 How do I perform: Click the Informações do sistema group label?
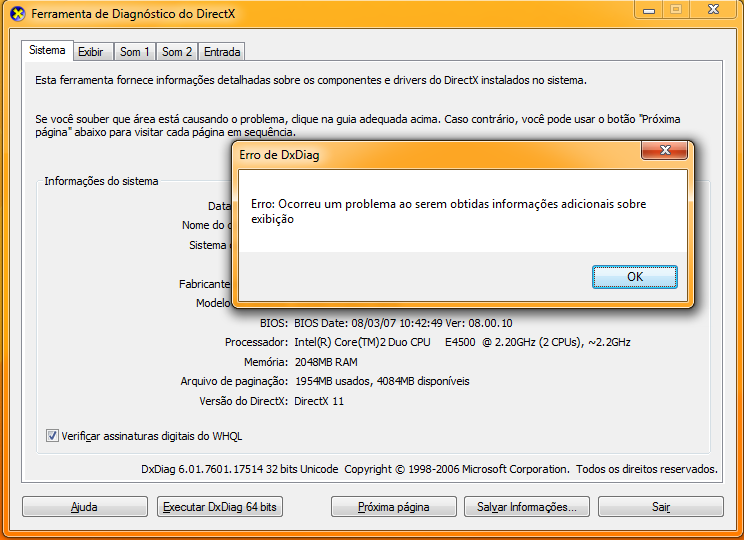pos(101,181)
